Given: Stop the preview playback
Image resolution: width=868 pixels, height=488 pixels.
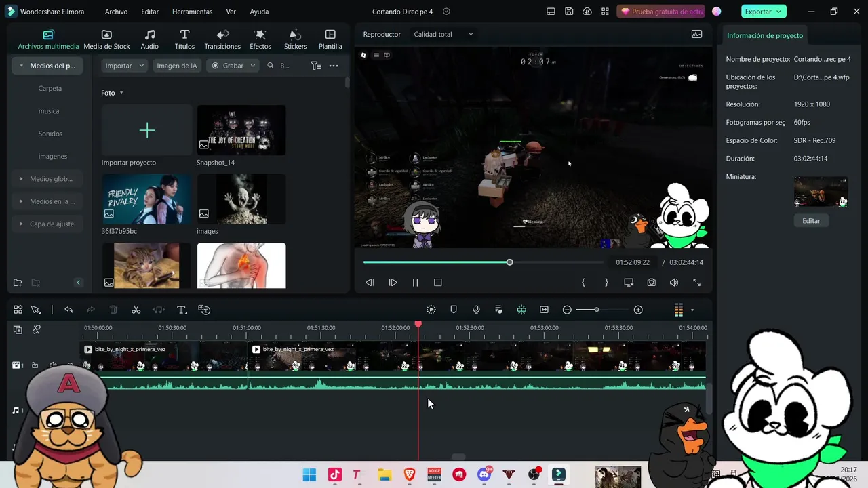Looking at the screenshot, I should 438,283.
